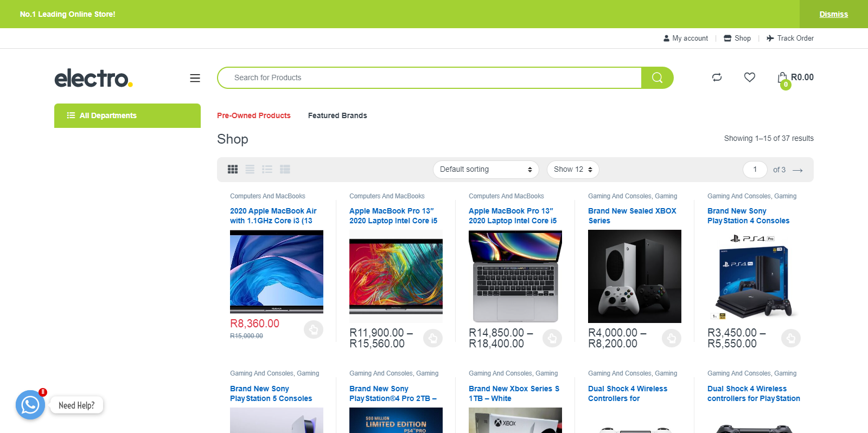
Task: Click Showing 1–15 of 37 results text
Action: pyautogui.click(x=769, y=138)
